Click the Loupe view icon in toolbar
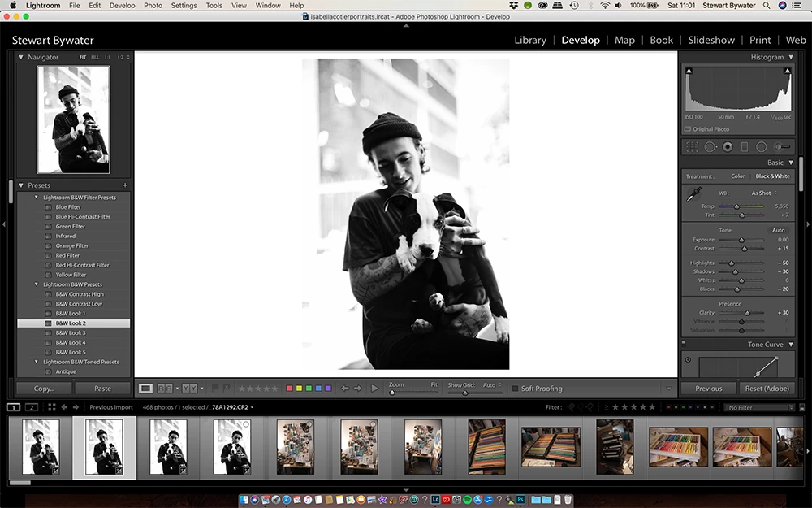The width and height of the screenshot is (812, 508). 145,389
